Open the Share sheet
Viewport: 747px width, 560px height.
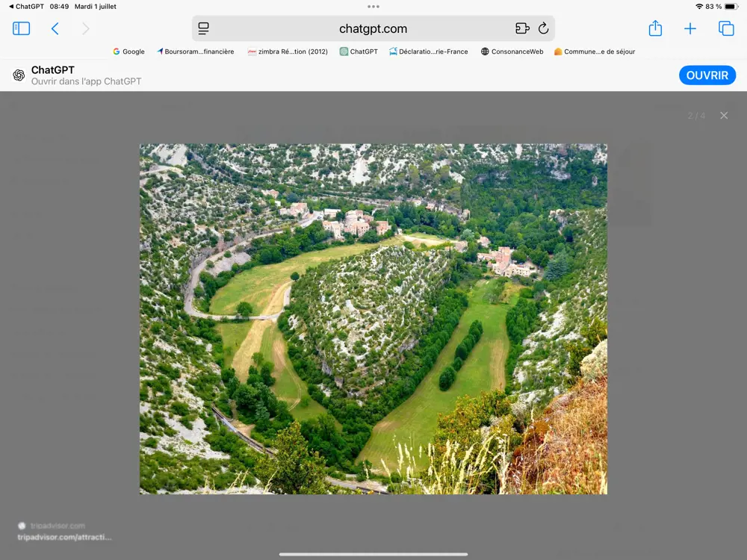pyautogui.click(x=655, y=28)
